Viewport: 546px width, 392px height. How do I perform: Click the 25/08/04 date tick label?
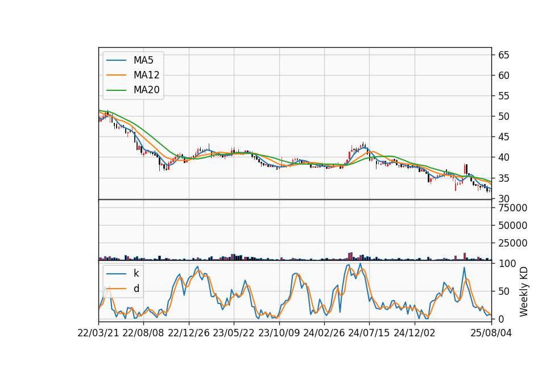[x=491, y=333]
